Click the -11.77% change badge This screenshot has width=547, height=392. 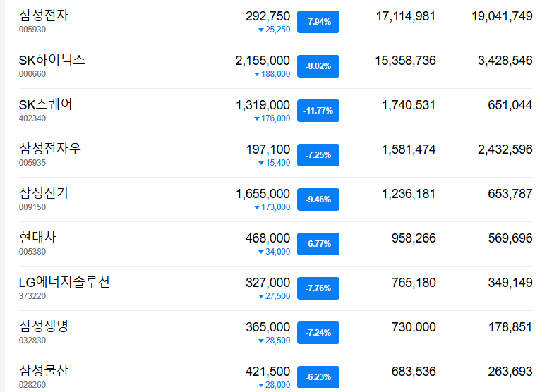318,111
